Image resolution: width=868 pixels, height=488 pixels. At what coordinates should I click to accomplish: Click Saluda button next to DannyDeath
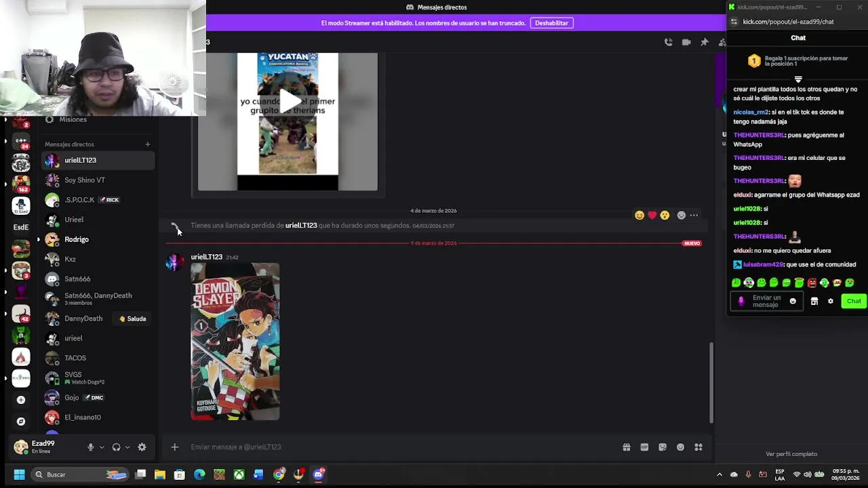pyautogui.click(x=133, y=319)
